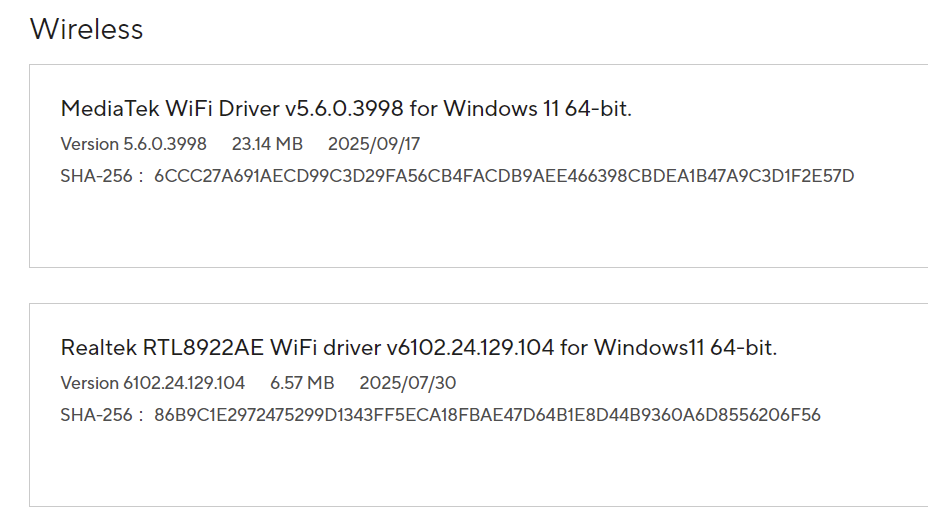Click the 6.57 MB file size text

[x=302, y=383]
